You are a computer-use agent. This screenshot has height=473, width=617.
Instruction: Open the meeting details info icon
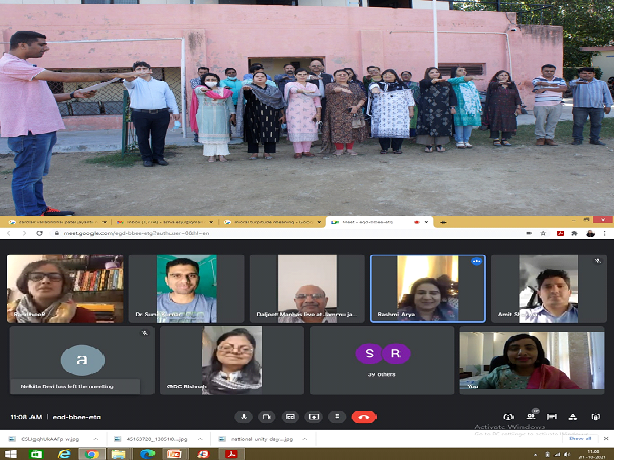[x=509, y=416]
